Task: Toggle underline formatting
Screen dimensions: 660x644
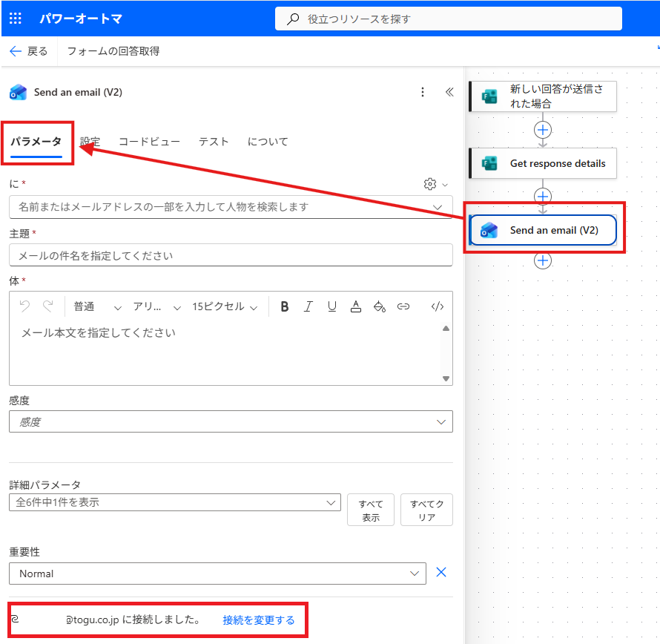Action: point(332,306)
